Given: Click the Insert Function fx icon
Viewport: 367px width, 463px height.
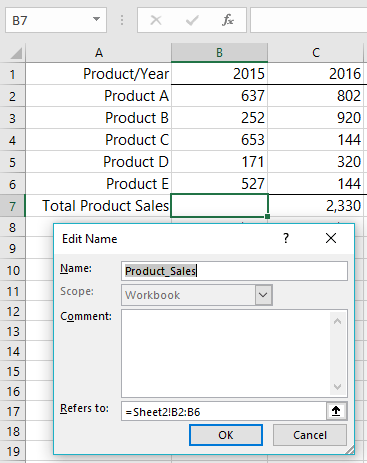Looking at the screenshot, I should [x=228, y=20].
